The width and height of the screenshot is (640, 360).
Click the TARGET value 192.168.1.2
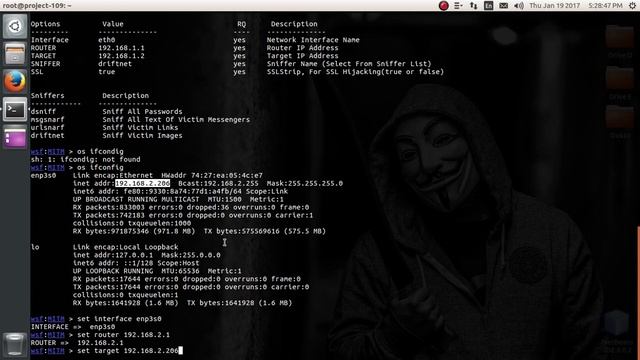121,56
